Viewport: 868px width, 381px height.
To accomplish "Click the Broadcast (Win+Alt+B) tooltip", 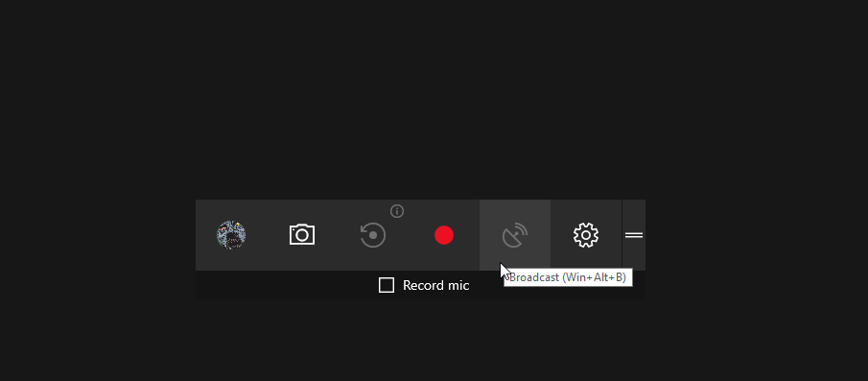I will [x=568, y=277].
